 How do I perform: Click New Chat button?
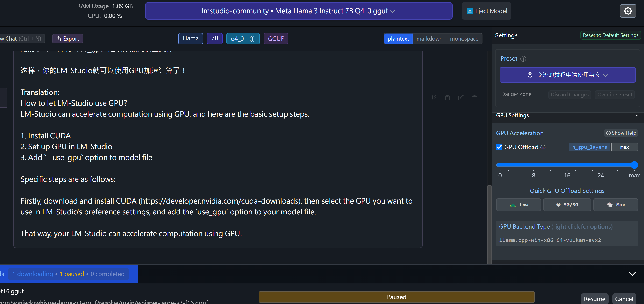[x=22, y=38]
